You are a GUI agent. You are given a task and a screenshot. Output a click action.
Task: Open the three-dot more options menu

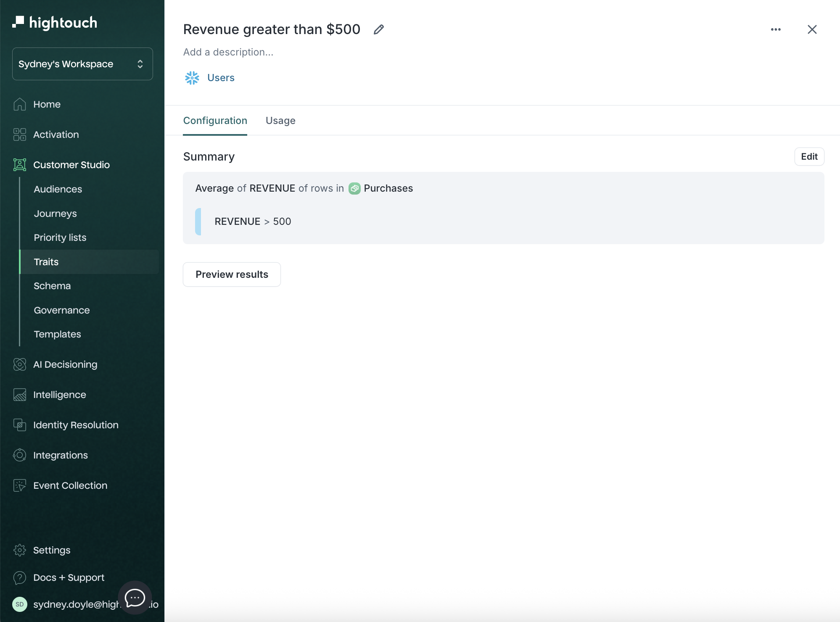pos(776,29)
